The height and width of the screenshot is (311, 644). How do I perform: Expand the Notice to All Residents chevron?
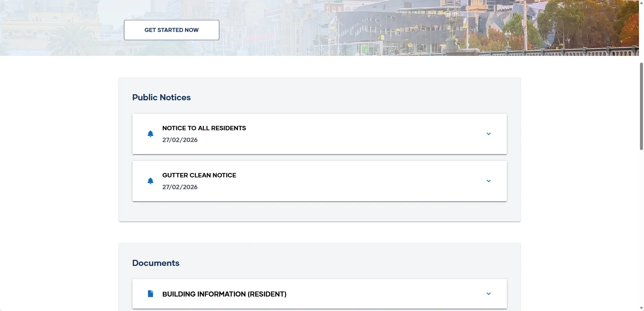pos(489,134)
